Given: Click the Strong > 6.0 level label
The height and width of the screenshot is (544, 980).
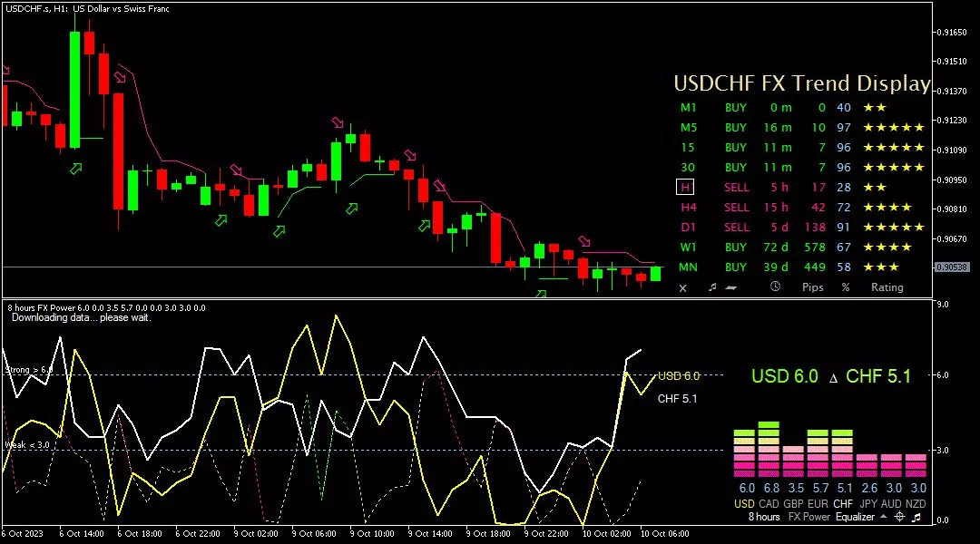Looking at the screenshot, I should pos(29,370).
